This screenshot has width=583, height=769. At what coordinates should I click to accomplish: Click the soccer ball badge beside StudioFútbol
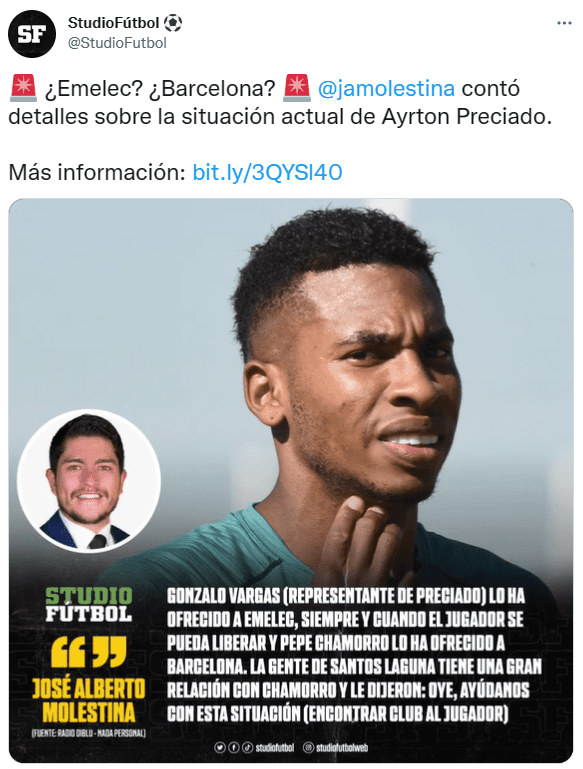[x=173, y=23]
